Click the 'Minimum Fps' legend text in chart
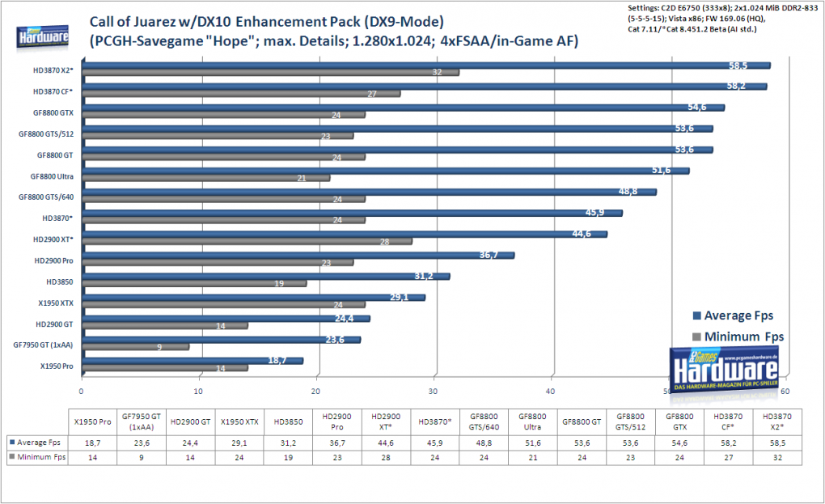This screenshot has width=825, height=504. [744, 337]
